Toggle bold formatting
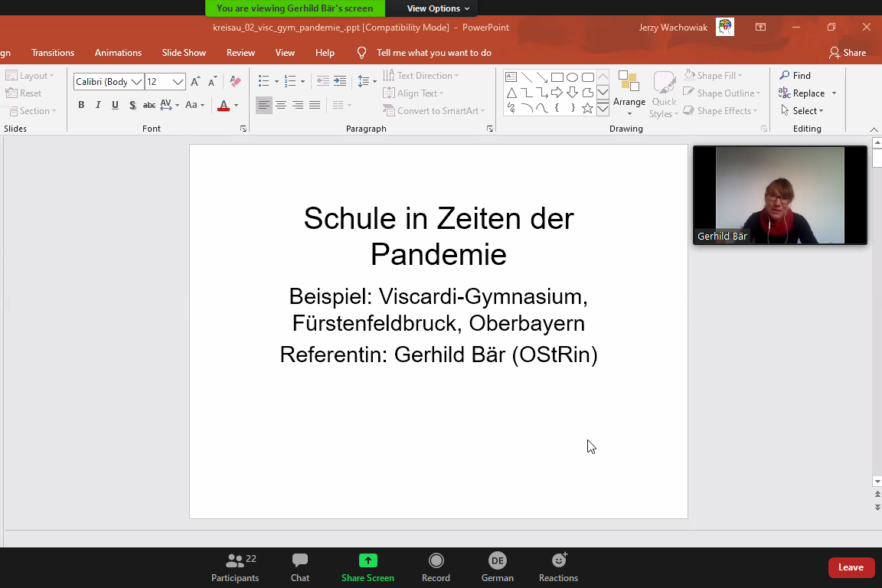This screenshot has height=588, width=882. (x=81, y=105)
